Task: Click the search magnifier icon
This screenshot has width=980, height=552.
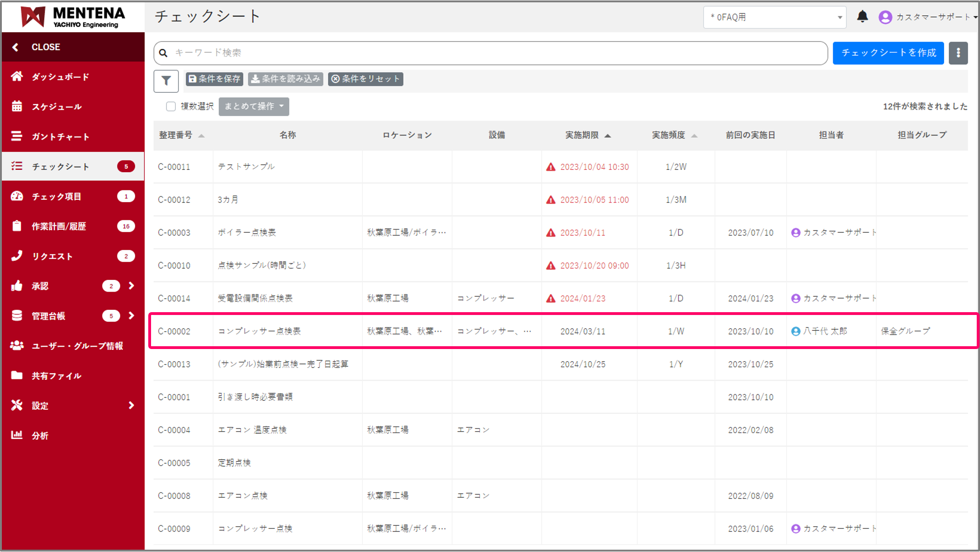Action: (163, 53)
